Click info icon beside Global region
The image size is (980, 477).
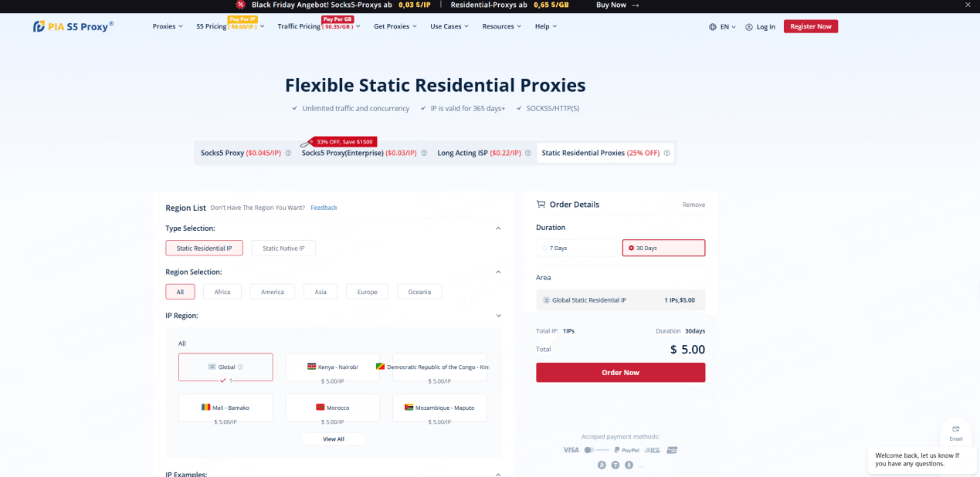241,367
